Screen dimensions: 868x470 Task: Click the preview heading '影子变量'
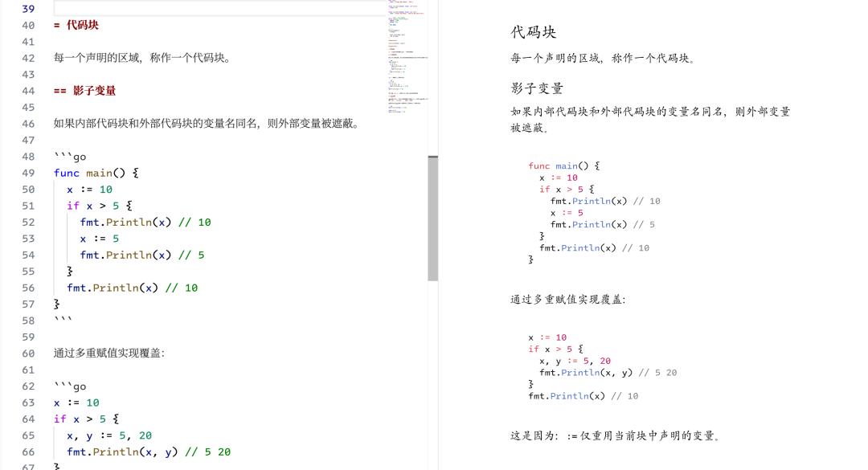point(537,88)
